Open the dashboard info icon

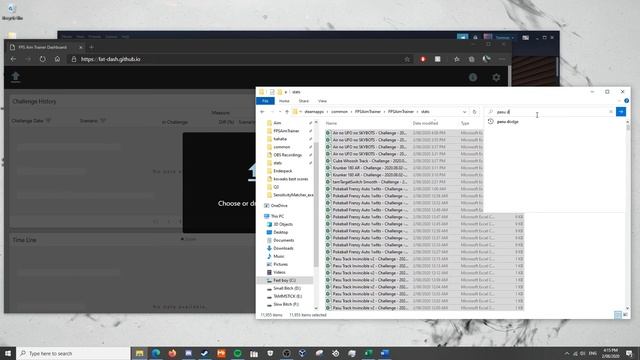coord(473,77)
